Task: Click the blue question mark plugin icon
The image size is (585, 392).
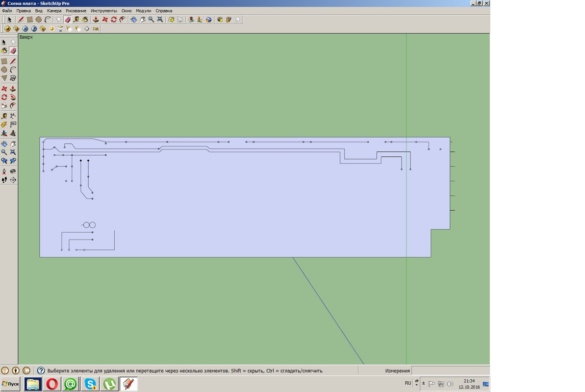Action: pos(34,29)
